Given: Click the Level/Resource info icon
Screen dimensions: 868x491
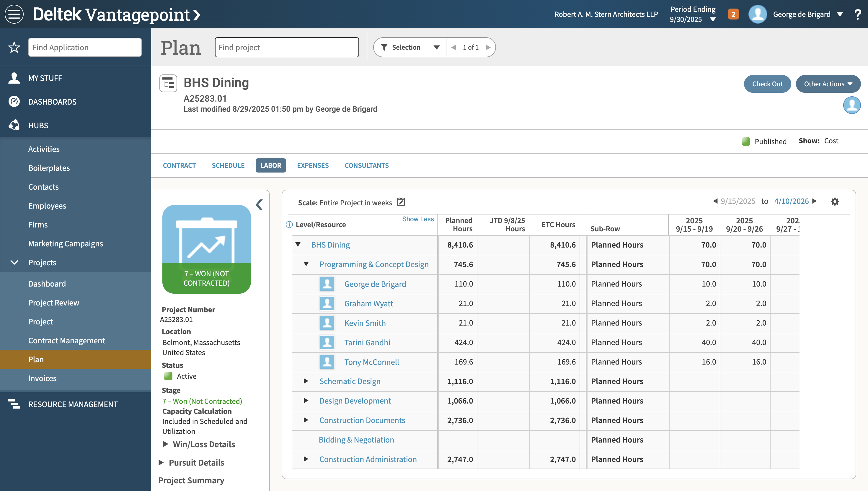Looking at the screenshot, I should pyautogui.click(x=289, y=225).
